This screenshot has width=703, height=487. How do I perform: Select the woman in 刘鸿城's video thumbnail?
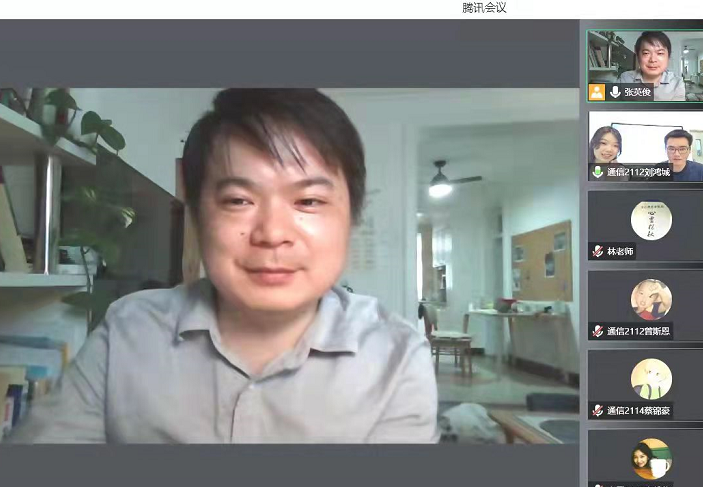click(x=606, y=145)
